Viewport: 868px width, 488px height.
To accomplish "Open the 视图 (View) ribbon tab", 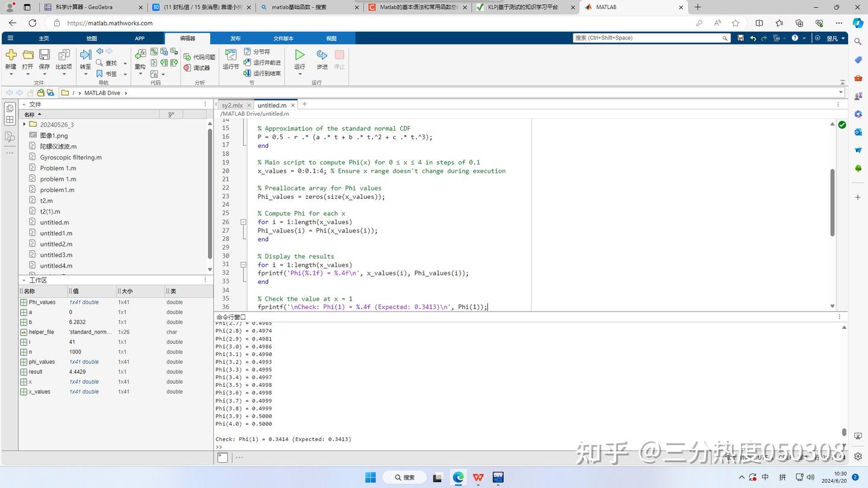I will 331,38.
